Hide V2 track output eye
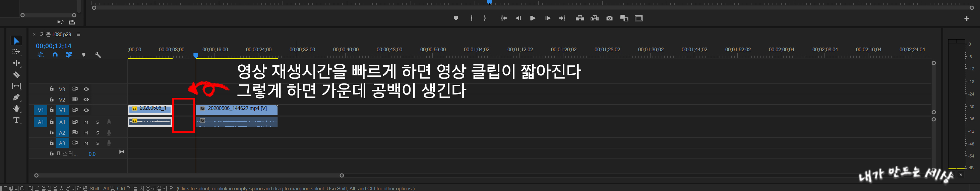 click(x=86, y=99)
